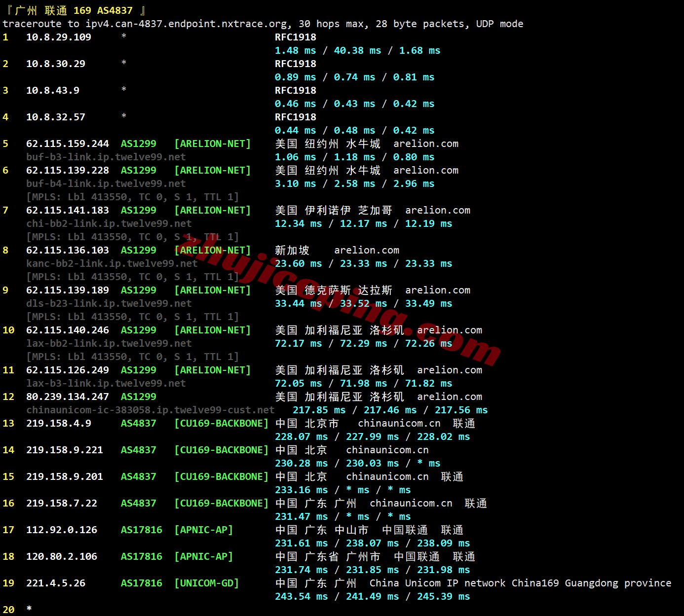
Task: Click the location text '中山市'
Action: tap(351, 530)
